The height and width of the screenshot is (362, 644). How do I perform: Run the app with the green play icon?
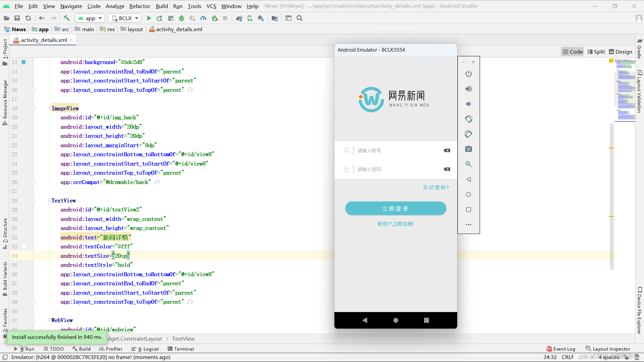point(149,18)
